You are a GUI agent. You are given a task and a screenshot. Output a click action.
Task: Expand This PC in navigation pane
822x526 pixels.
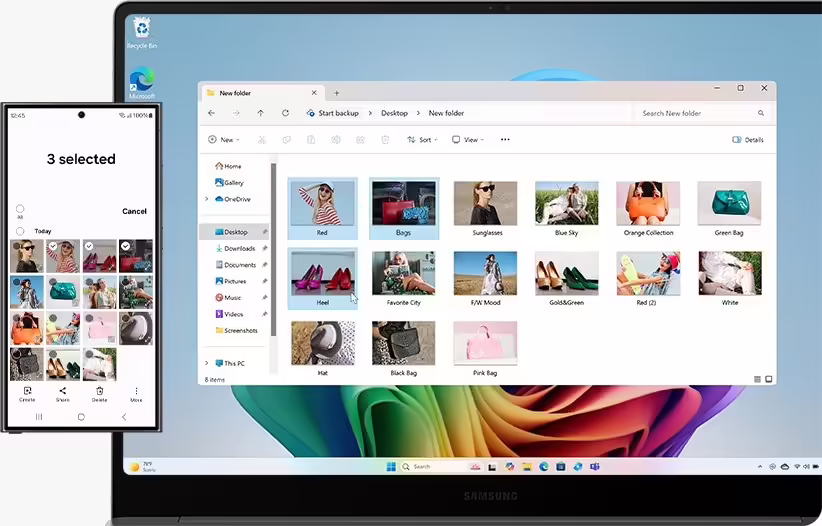207,363
